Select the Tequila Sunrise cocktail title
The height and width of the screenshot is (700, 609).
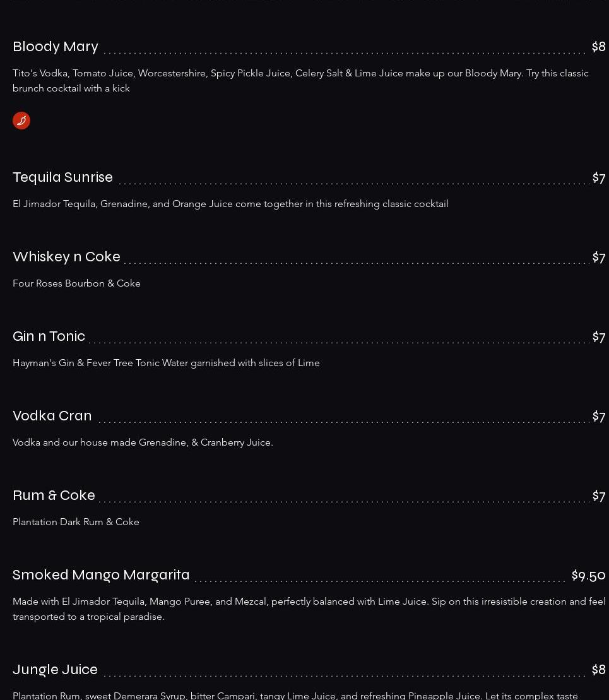point(62,177)
